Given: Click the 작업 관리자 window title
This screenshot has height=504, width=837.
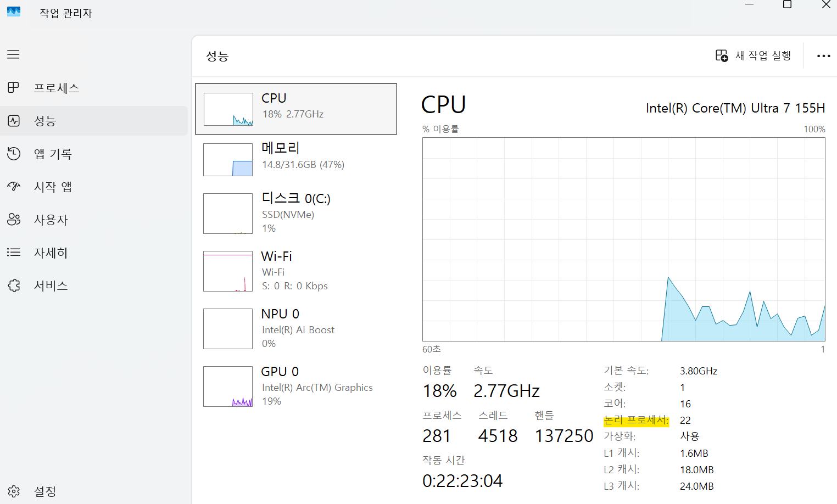Looking at the screenshot, I should click(x=66, y=13).
